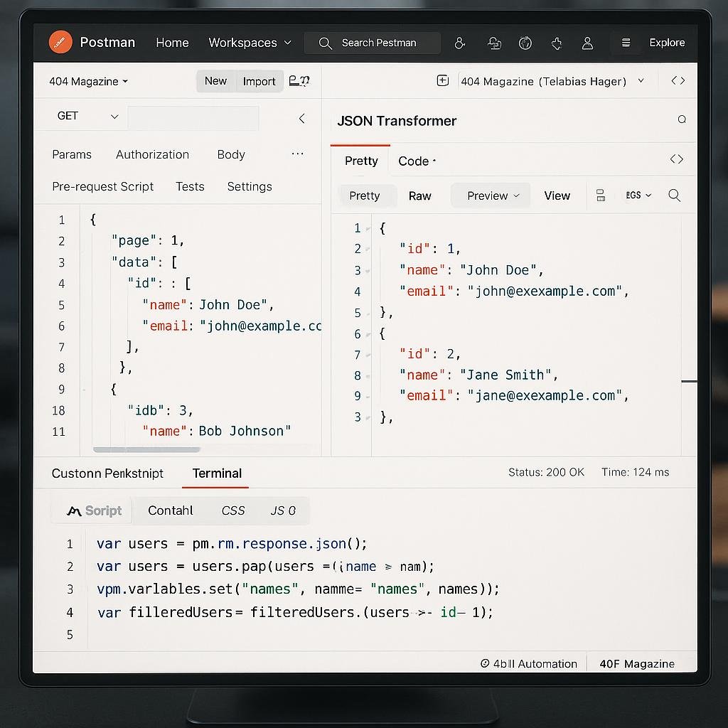Click the Search Postman input field
Viewport: 728px width, 728px height.
click(372, 43)
